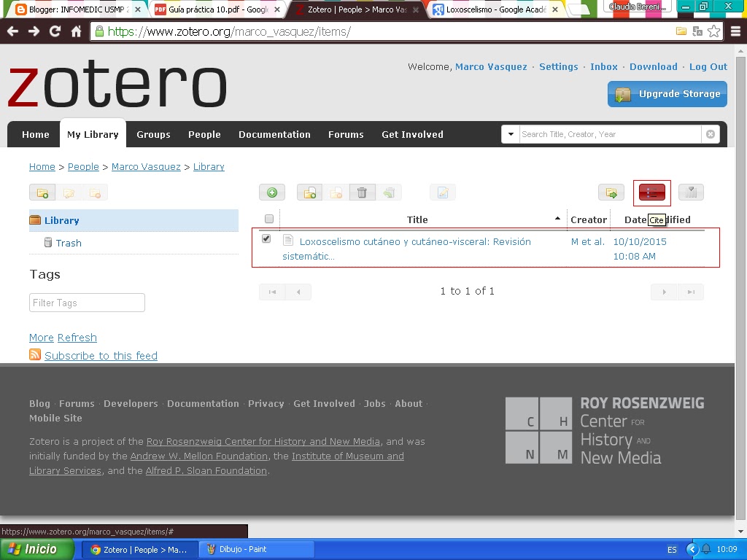The image size is (747, 560).
Task: Go to previous page arrow
Action: (x=298, y=292)
